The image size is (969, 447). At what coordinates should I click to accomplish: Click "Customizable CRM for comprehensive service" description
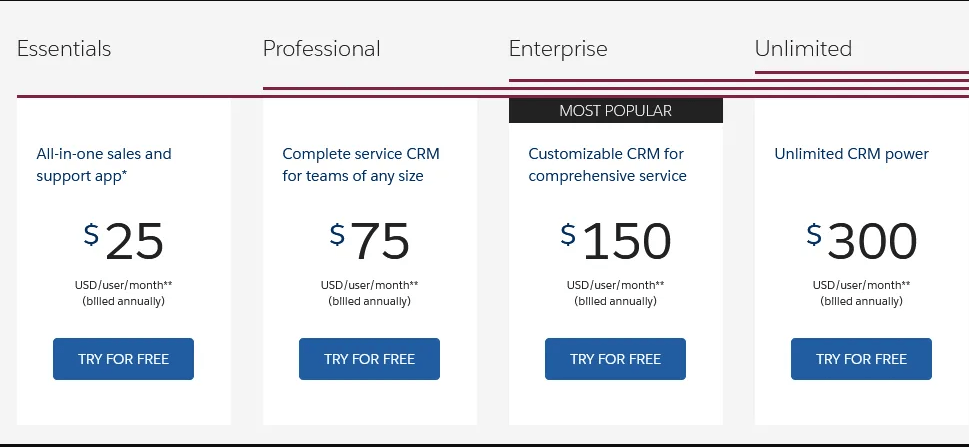pyautogui.click(x=607, y=165)
